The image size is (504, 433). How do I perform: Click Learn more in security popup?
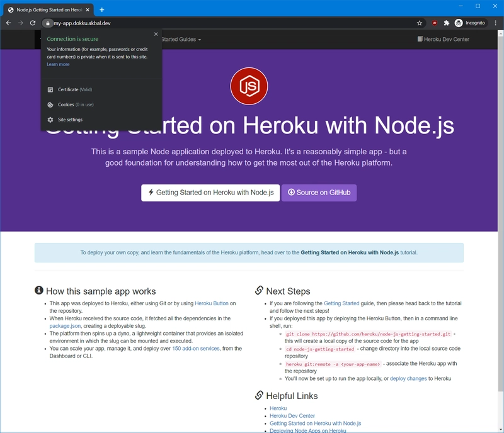pos(58,64)
